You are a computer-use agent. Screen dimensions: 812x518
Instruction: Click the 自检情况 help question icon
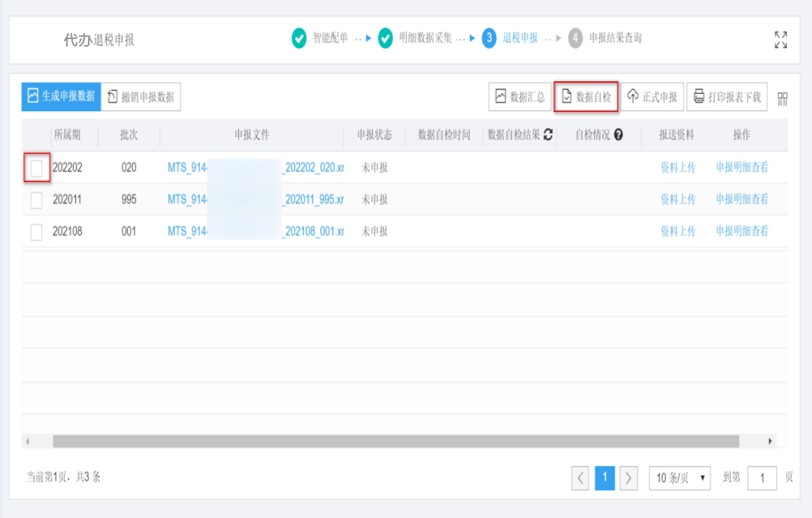tap(618, 135)
